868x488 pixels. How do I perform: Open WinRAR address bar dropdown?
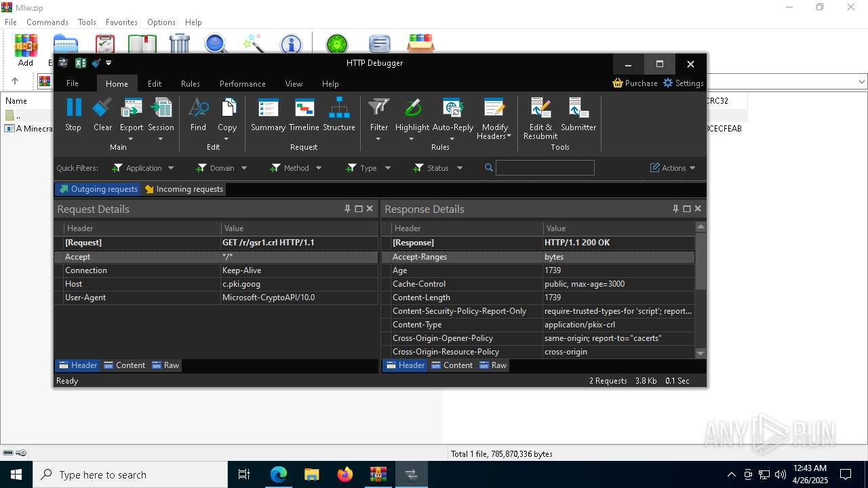(x=862, y=81)
